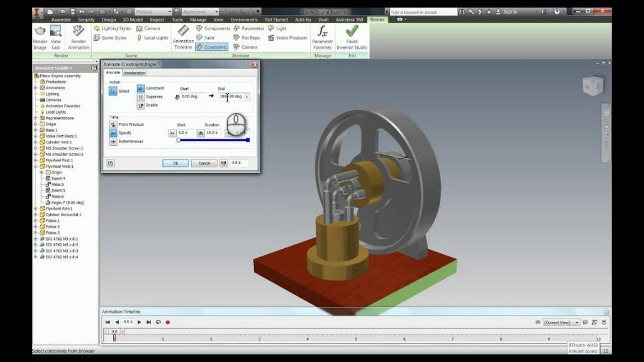Viewport: 644px width, 362px height.
Task: Click the timeline position marker
Action: (114, 337)
